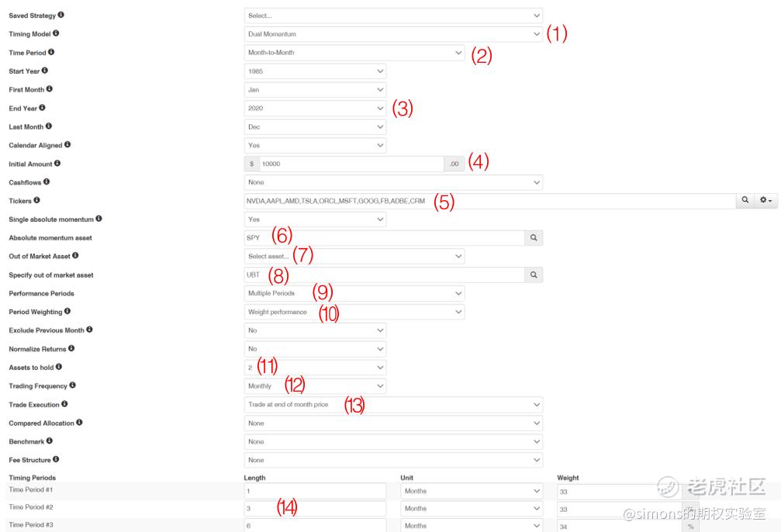Click the Time Period #2 length field
The width and height of the screenshot is (781, 532).
coord(316,509)
